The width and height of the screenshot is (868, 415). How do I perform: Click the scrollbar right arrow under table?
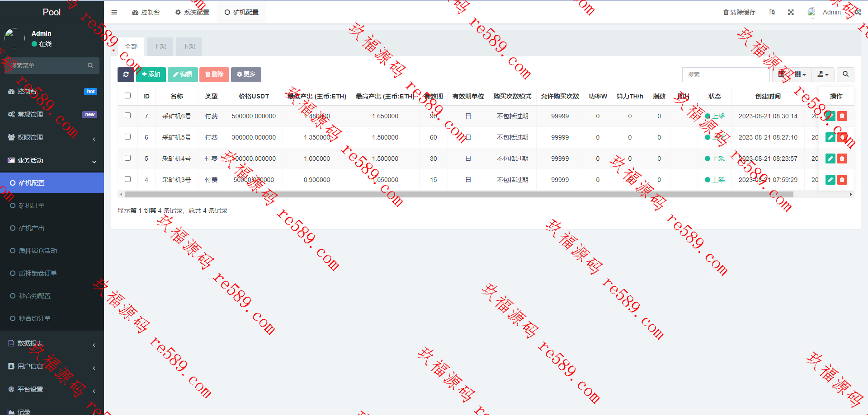click(851, 195)
